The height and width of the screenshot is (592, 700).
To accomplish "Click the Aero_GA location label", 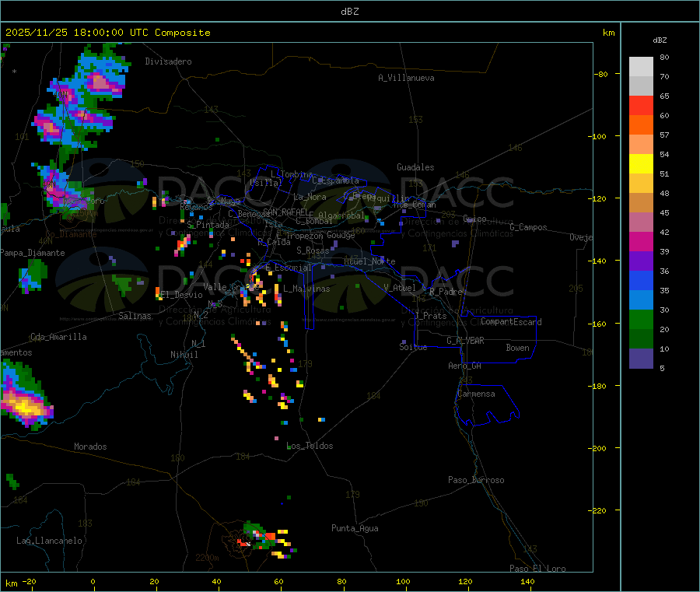I will tap(465, 366).
